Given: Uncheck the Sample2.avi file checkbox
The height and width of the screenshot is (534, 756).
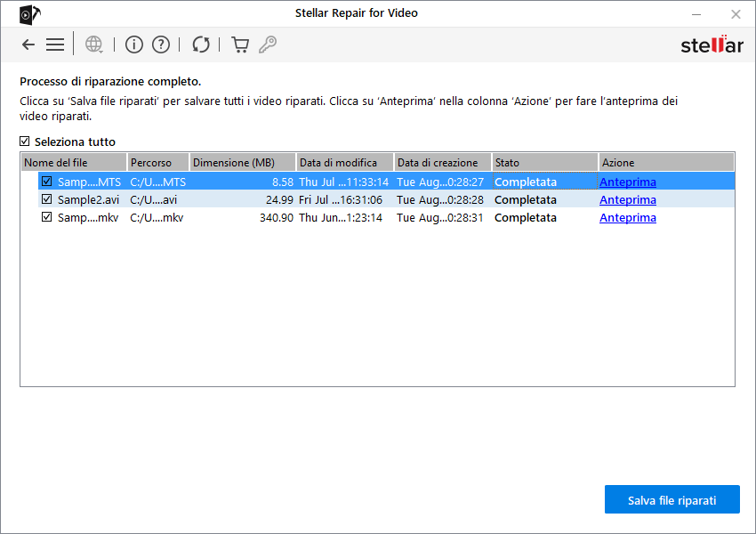Looking at the screenshot, I should (x=46, y=199).
